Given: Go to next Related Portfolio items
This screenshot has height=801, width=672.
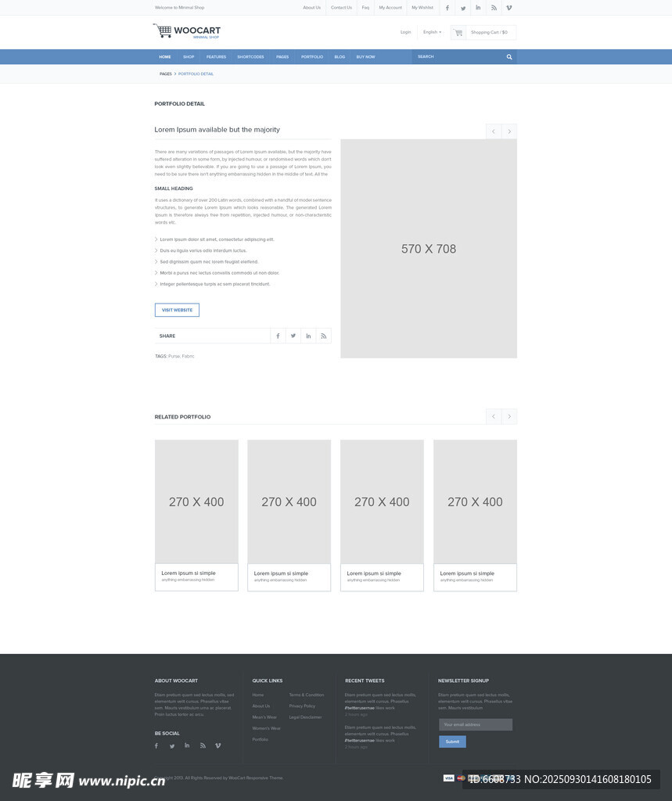Looking at the screenshot, I should pyautogui.click(x=509, y=416).
